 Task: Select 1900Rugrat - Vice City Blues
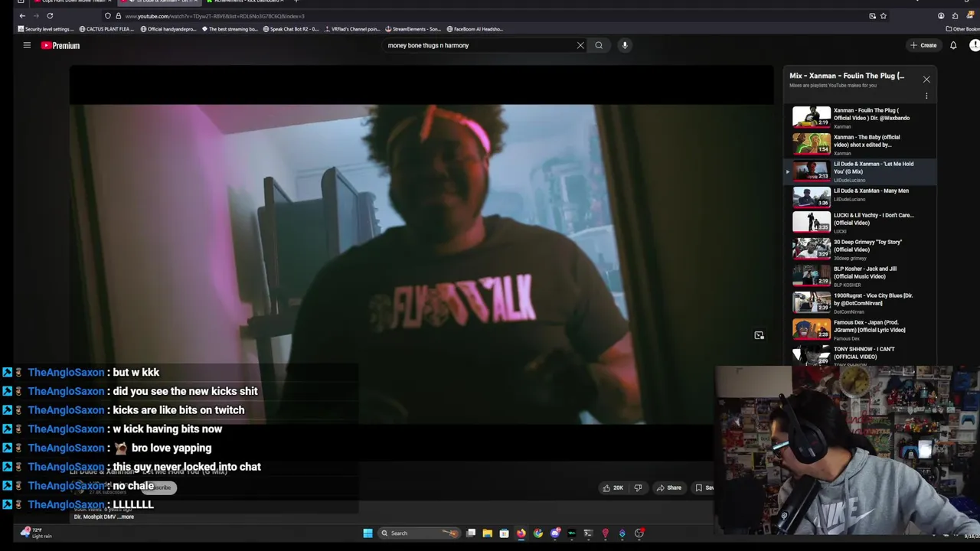861,303
